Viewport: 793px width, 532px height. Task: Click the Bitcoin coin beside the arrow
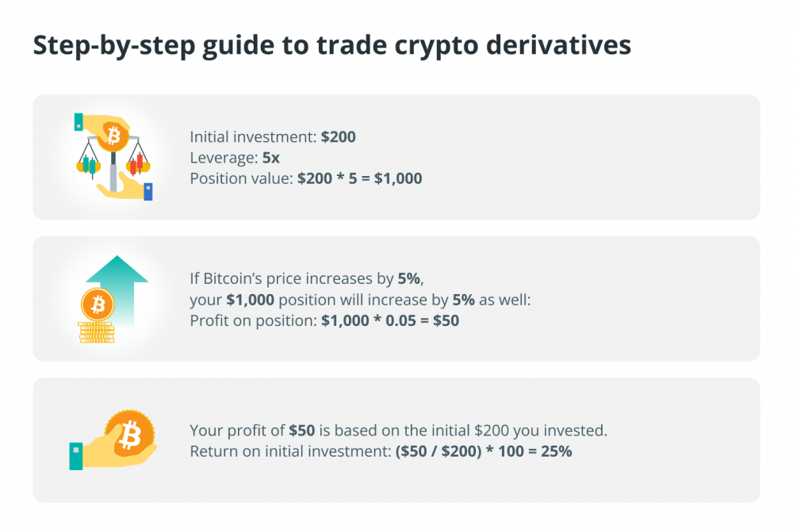point(98,305)
